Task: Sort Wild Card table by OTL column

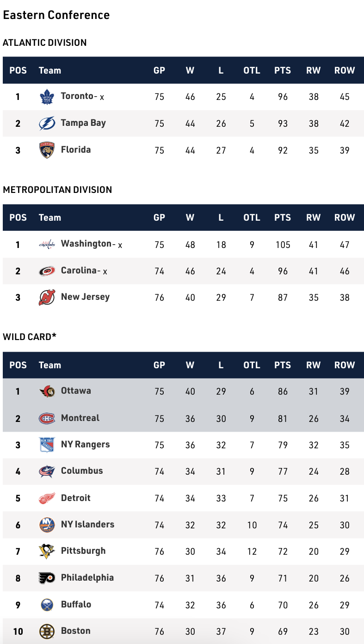Action: [252, 365]
